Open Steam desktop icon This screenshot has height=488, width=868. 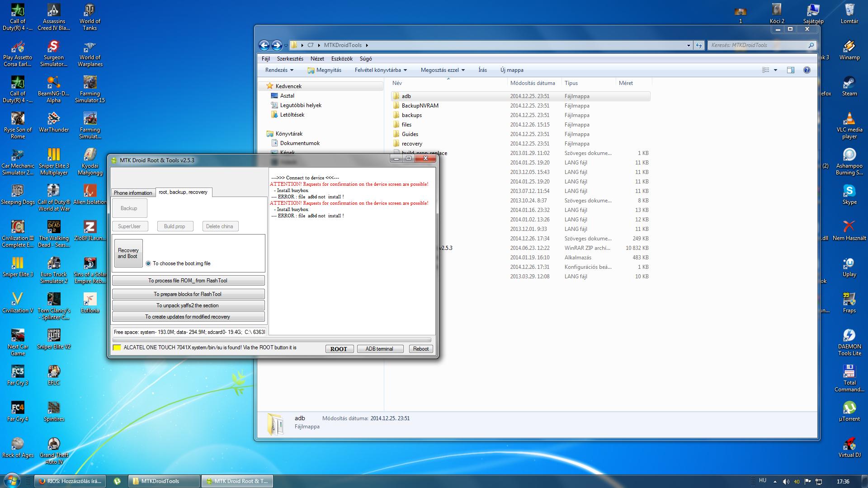[849, 86]
